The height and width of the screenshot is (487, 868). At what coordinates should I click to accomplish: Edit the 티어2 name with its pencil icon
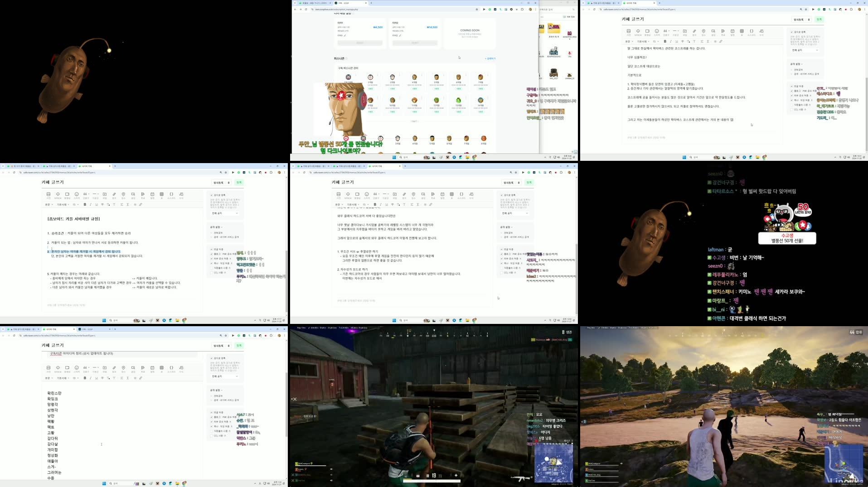coord(400,35)
